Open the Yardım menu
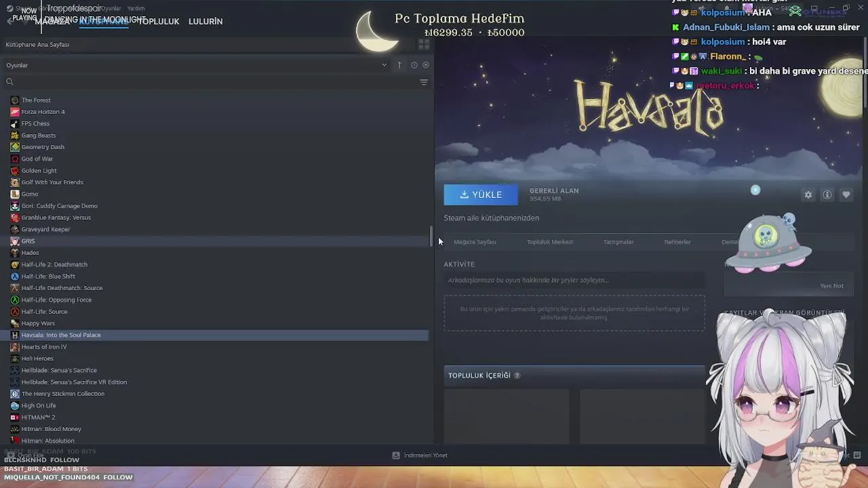Screen dimensions: 868x488 coord(136,9)
